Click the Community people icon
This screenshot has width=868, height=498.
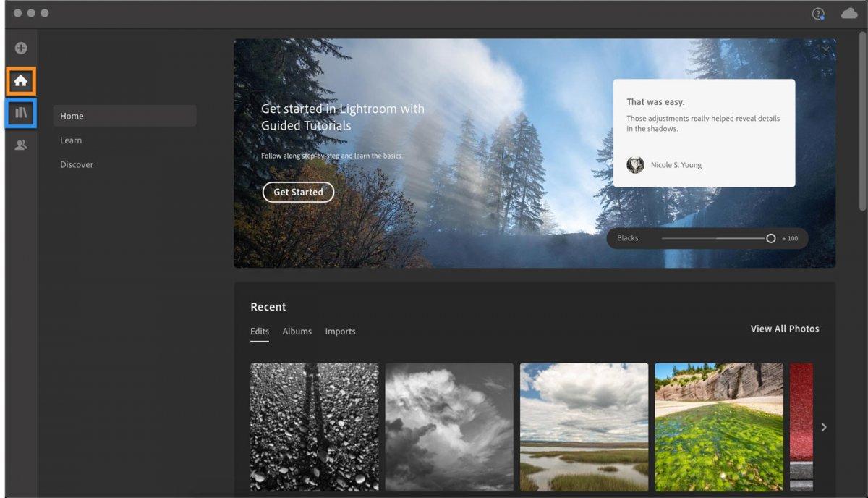pos(21,144)
